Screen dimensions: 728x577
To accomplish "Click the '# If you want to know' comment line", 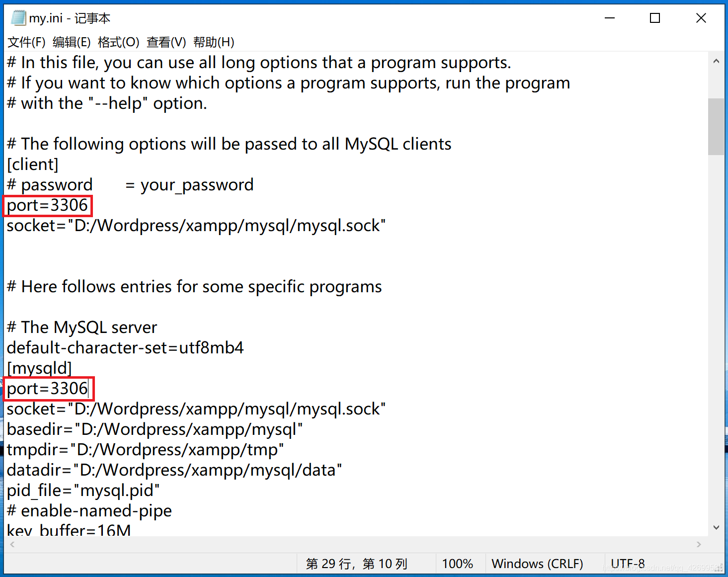I will pos(288,83).
